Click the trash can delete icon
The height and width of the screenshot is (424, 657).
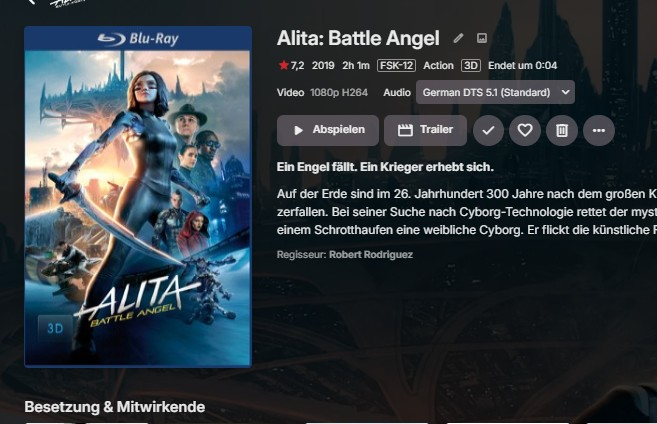click(561, 130)
